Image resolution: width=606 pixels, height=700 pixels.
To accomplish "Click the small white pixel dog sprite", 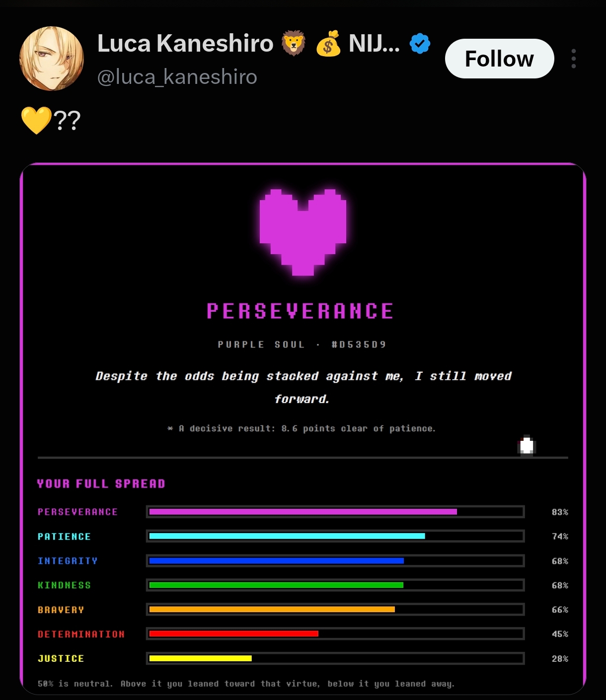I will tap(527, 445).
